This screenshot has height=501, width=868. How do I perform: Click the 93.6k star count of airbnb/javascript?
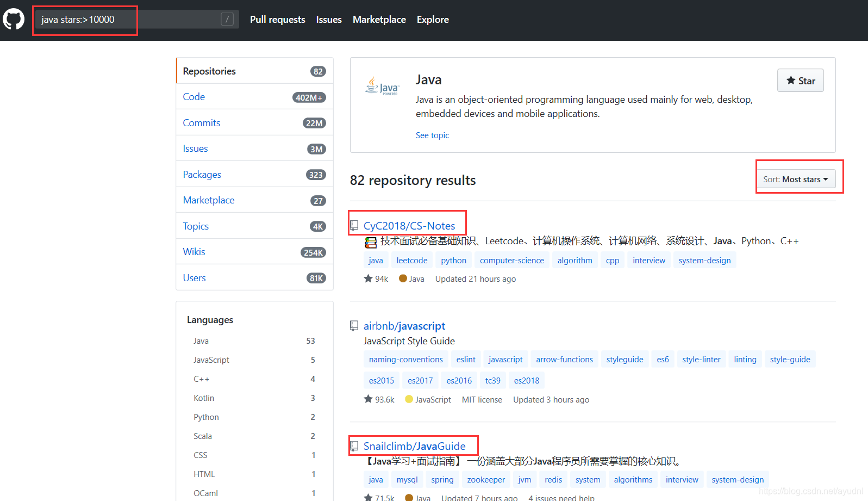[379, 400]
